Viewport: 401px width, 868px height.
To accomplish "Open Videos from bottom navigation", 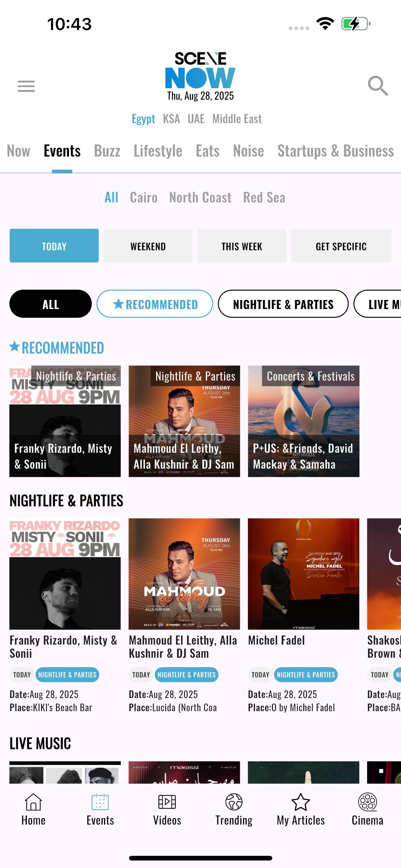I will coord(167,809).
